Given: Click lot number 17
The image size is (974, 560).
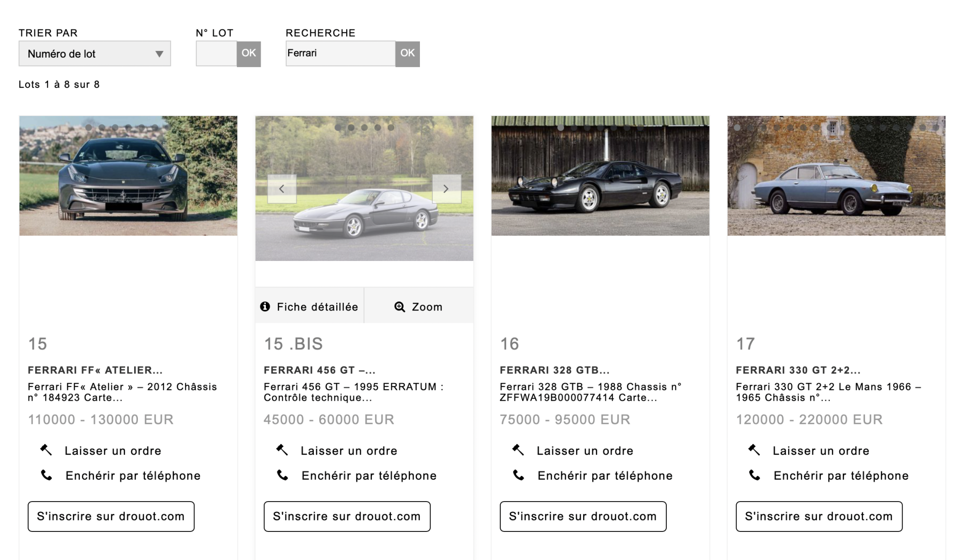Looking at the screenshot, I should [x=745, y=344].
